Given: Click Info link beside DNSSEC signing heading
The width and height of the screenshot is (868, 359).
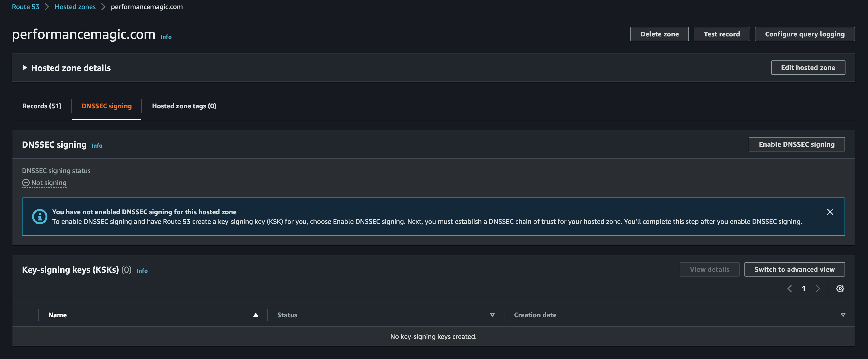Looking at the screenshot, I should pos(97,146).
